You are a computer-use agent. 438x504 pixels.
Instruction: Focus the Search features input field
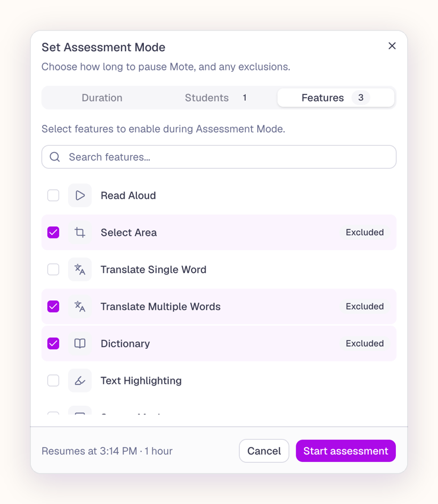click(x=219, y=157)
